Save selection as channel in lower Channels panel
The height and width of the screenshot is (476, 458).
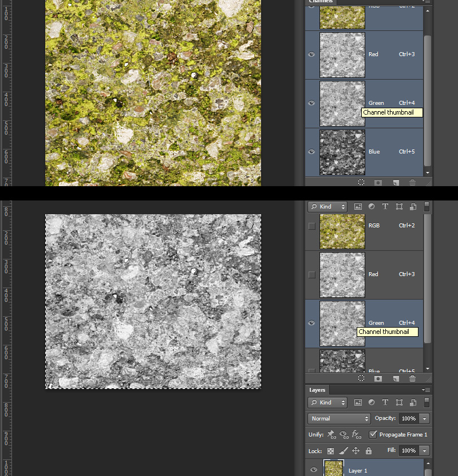click(x=378, y=379)
